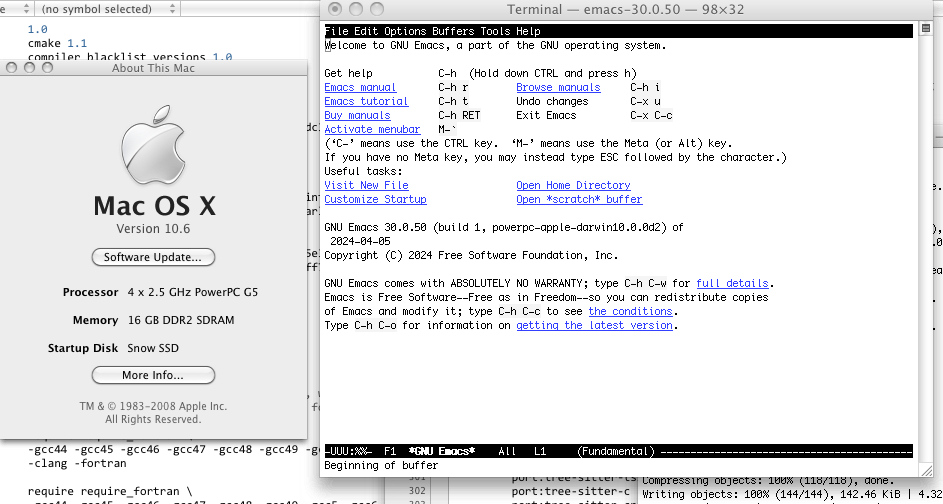
Task: Open the Tools menu in Emacs
Action: coord(496,31)
